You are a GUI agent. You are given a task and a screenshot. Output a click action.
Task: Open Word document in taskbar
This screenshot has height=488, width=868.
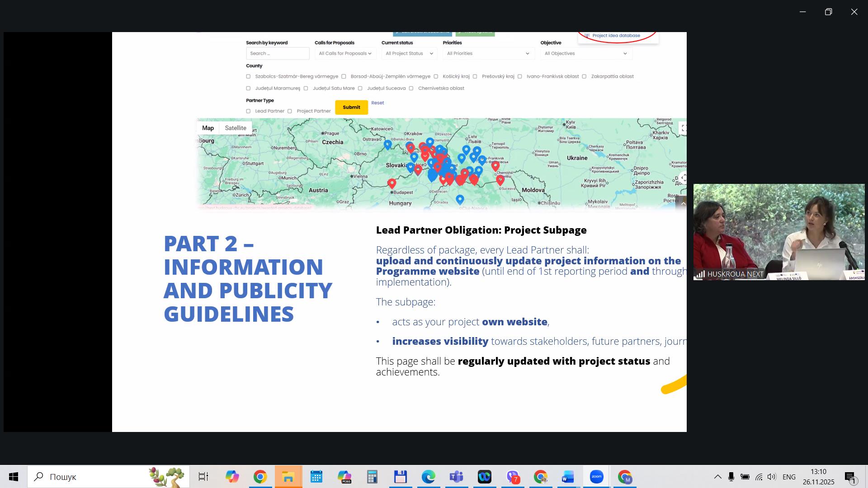click(x=568, y=477)
